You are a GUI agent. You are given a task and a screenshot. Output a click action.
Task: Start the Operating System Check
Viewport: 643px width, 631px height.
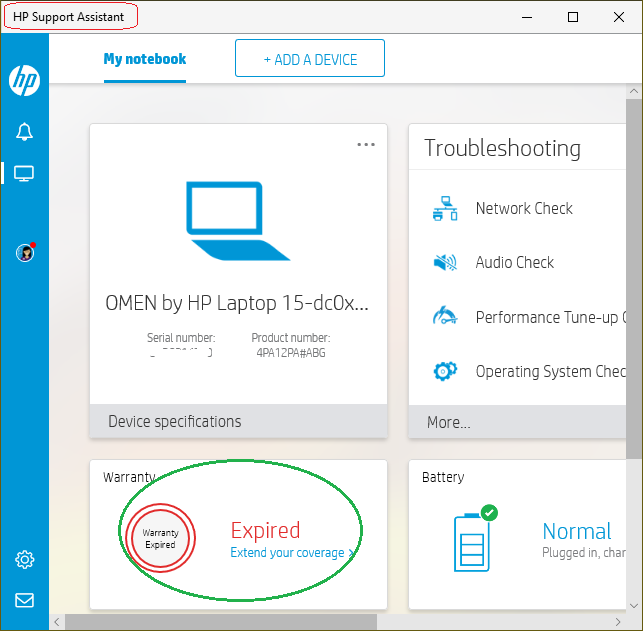click(x=551, y=371)
